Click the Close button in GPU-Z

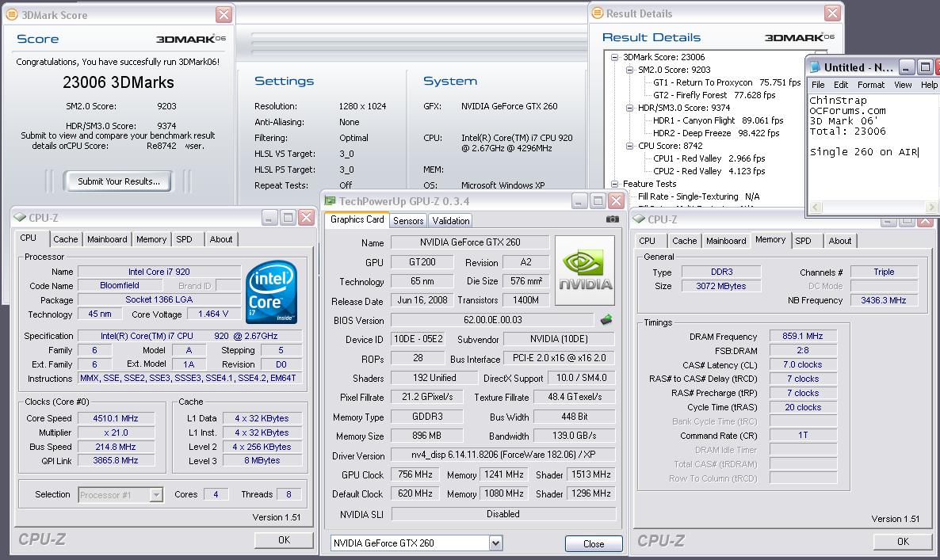(594, 544)
